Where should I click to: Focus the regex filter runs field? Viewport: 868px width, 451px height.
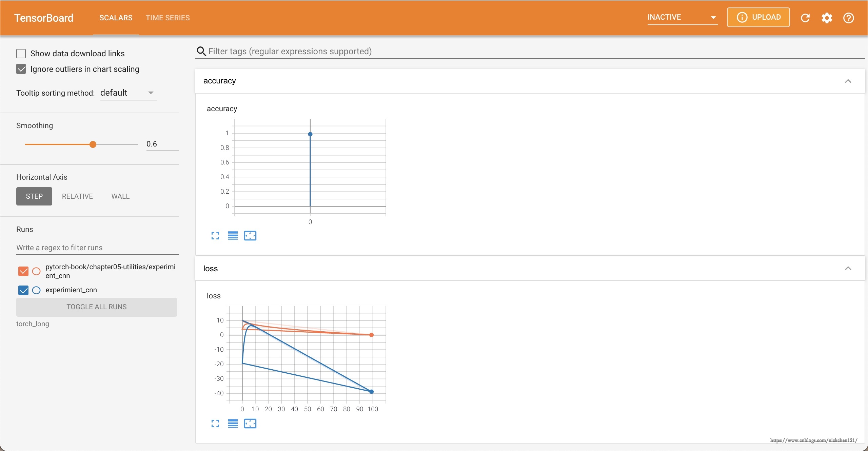(x=98, y=248)
